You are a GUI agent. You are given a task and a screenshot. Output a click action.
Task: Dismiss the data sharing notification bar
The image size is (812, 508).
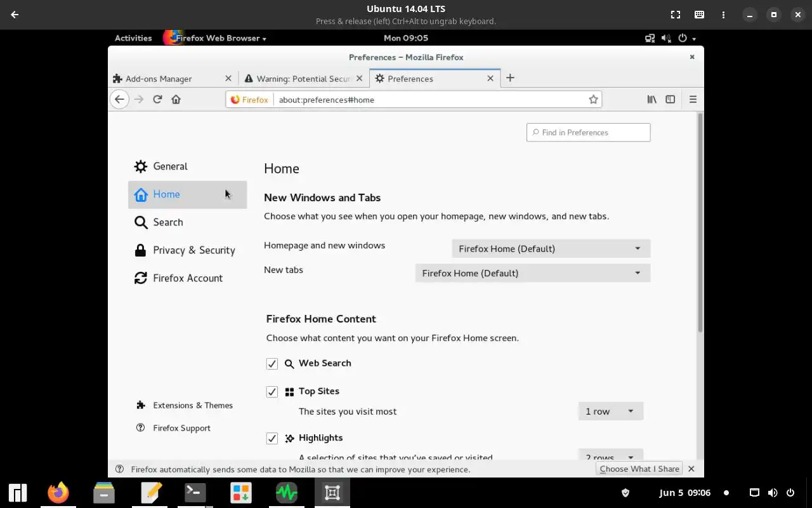pos(691,469)
